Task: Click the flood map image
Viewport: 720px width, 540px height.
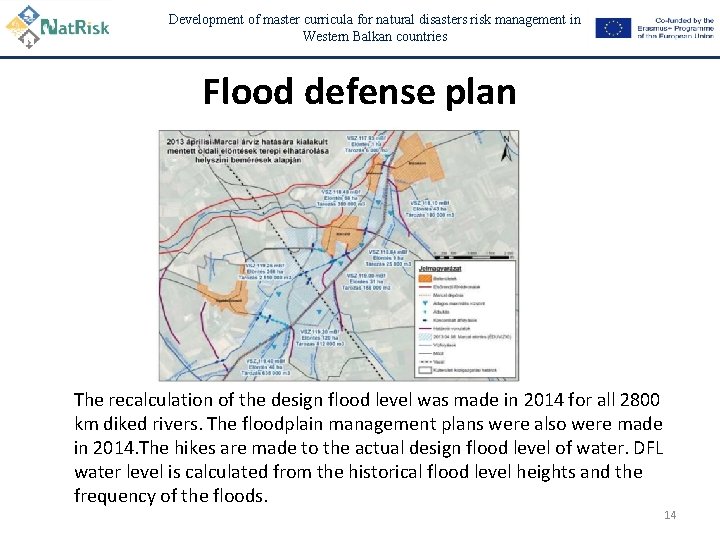Action: click(x=339, y=255)
